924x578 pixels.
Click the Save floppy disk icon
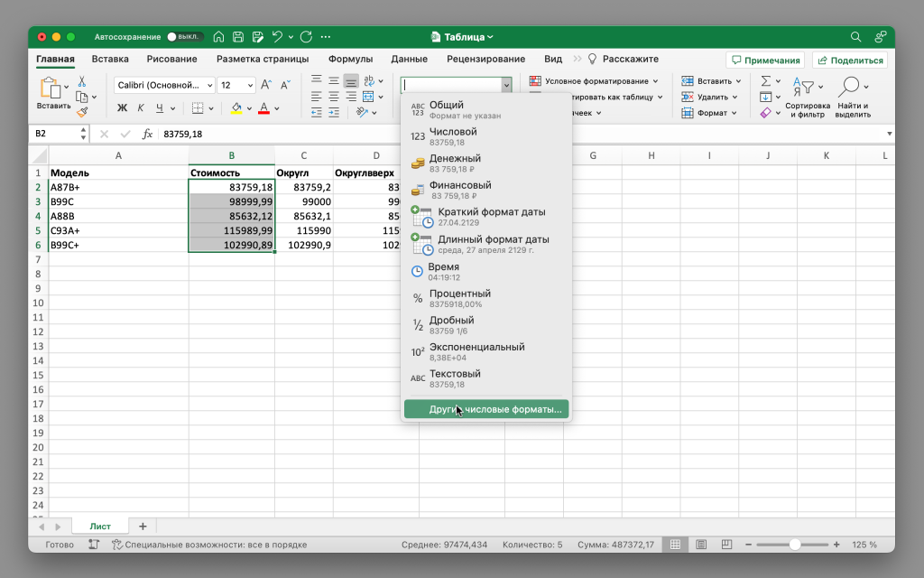coord(238,36)
